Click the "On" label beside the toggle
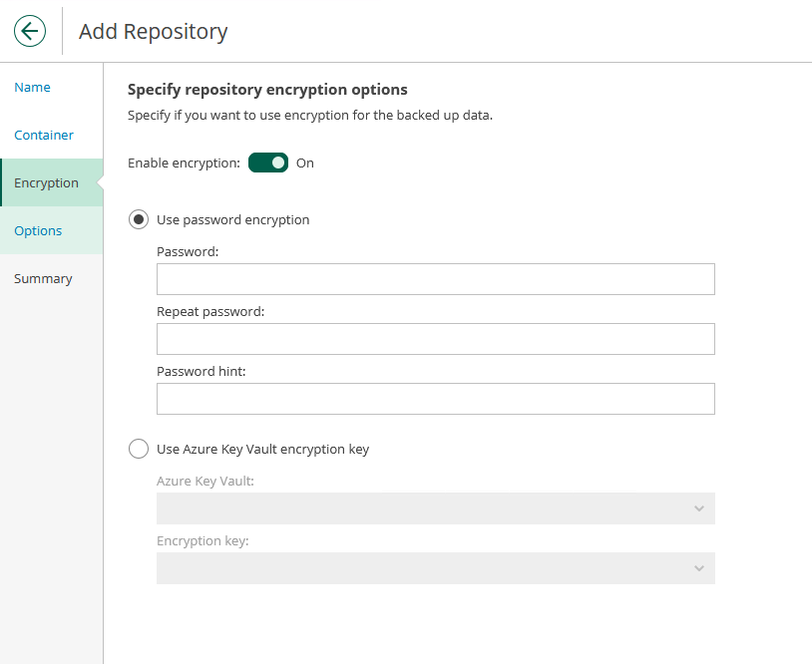Screen dimensions: 812x664 click(305, 163)
